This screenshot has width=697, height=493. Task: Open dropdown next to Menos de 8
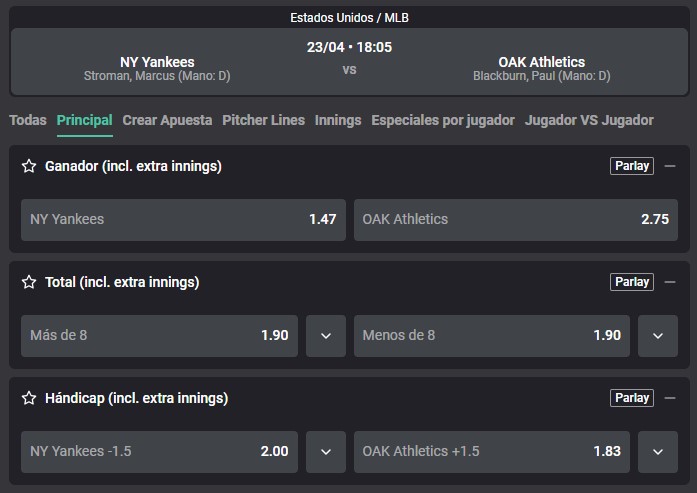pos(657,336)
